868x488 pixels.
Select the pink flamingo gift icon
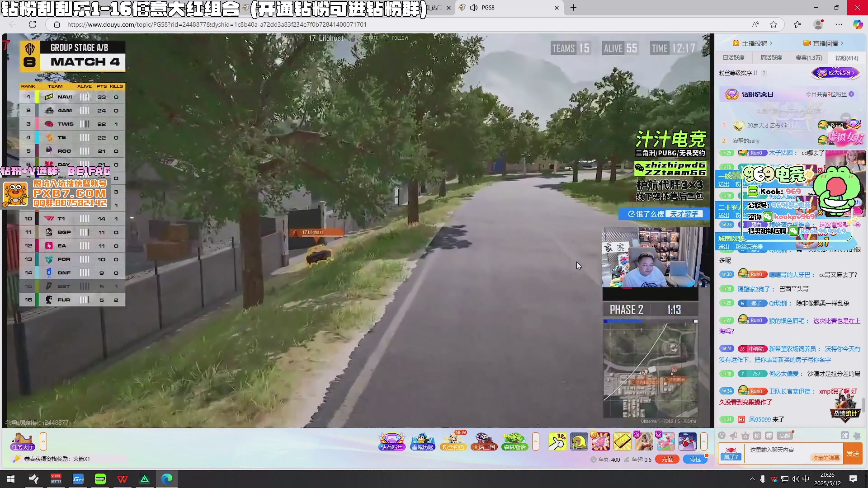[x=666, y=441]
